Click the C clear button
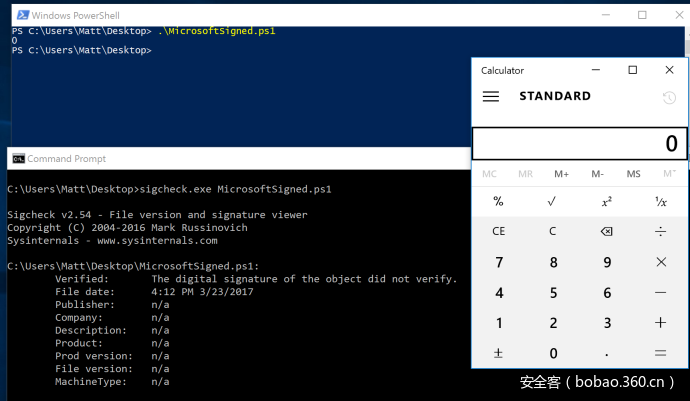Image resolution: width=690 pixels, height=401 pixels. pos(552,232)
